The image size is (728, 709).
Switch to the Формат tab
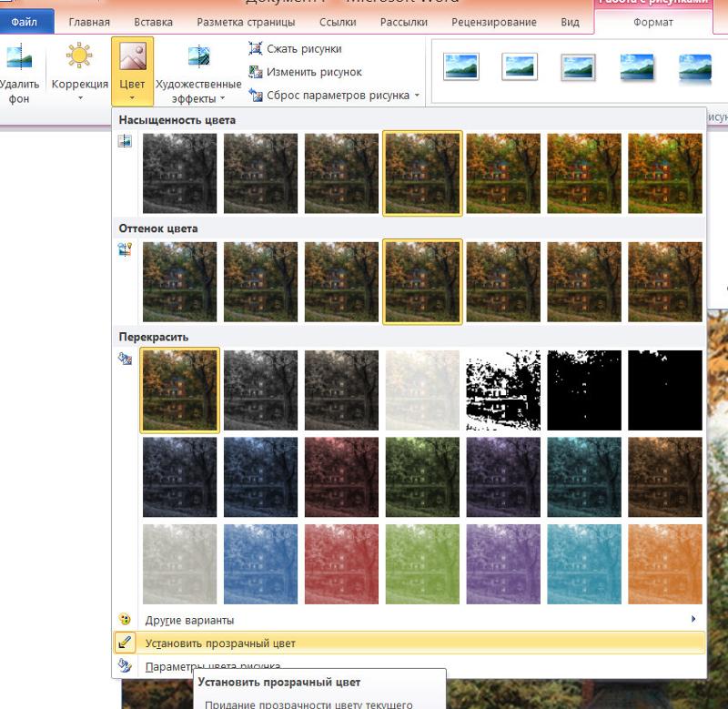click(x=653, y=22)
